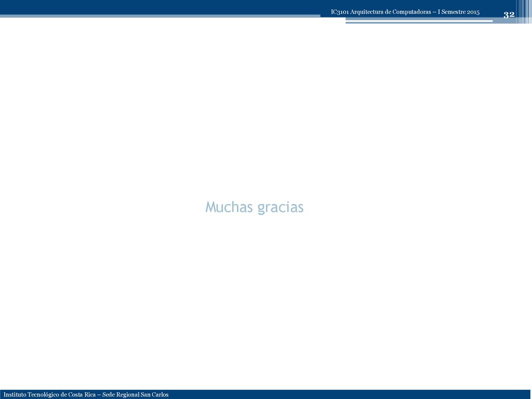532x399 pixels.
Task: Click the 'Instituto Tecnológico de Costa Rica' footer text
Action: [49, 395]
